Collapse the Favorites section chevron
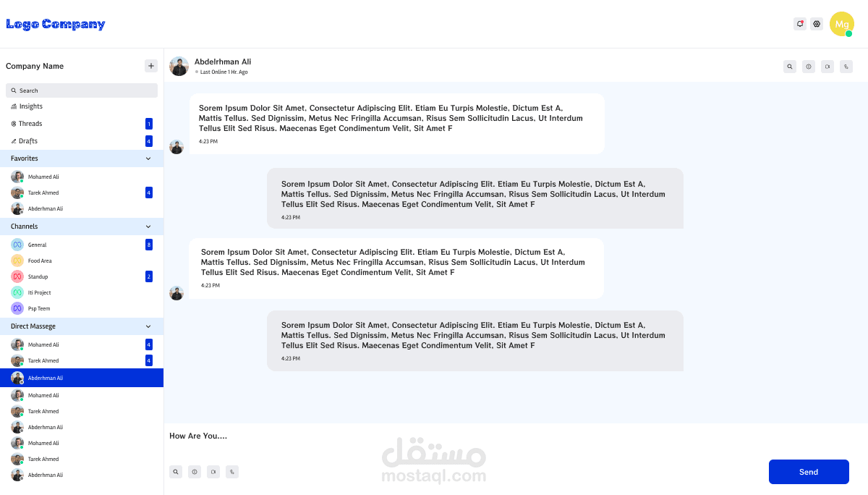Screen dimensions: 868x495 pyautogui.click(x=148, y=158)
